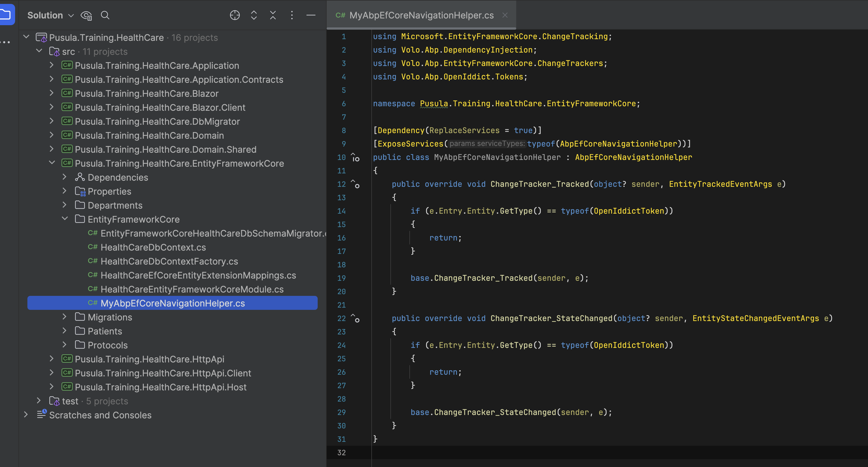Image resolution: width=868 pixels, height=467 pixels.
Task: Click the locate current file crosshair icon
Action: pos(235,15)
